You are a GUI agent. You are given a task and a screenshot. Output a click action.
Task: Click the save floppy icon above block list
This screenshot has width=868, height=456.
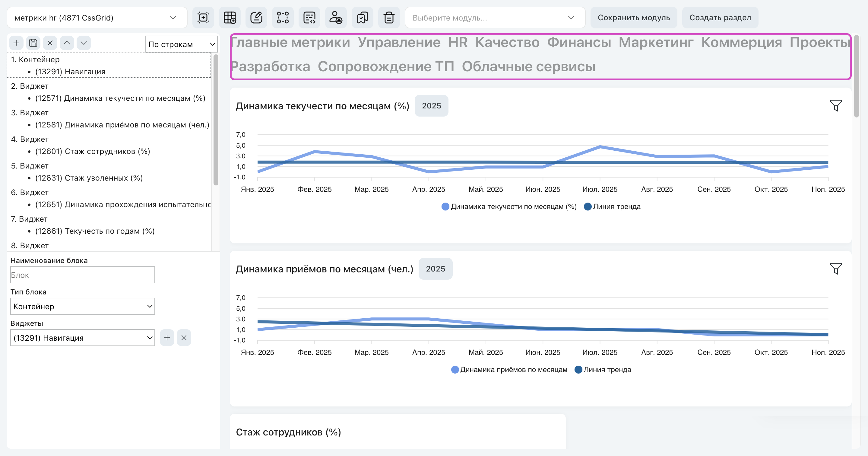33,43
